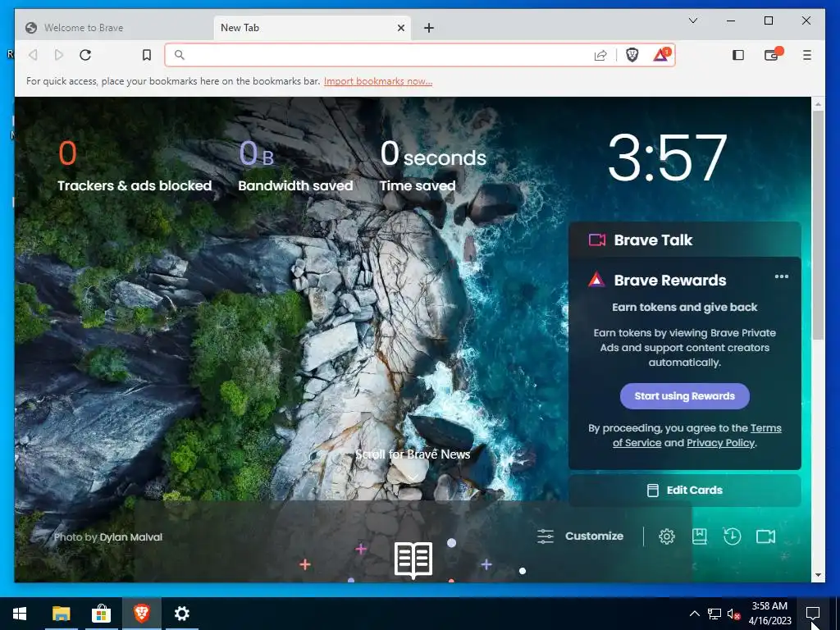The height and width of the screenshot is (630, 840).
Task: Click the Bandwidth saved stat
Action: click(295, 165)
